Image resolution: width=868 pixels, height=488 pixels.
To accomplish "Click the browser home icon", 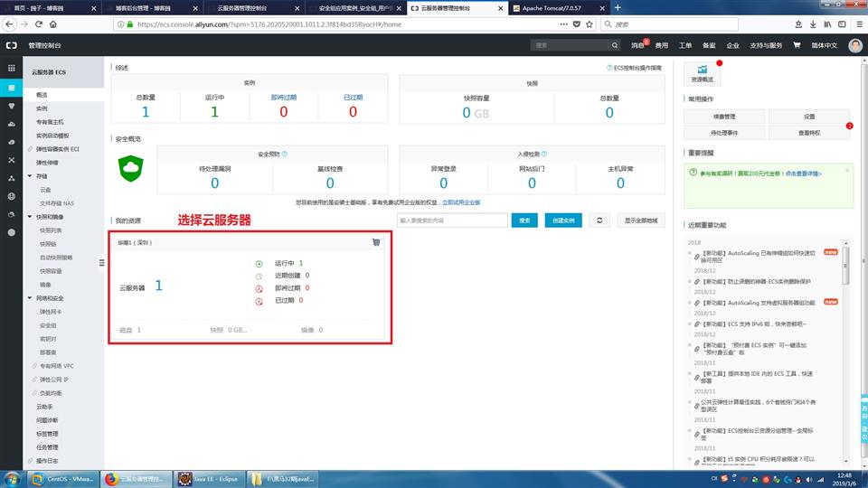I will [x=53, y=24].
